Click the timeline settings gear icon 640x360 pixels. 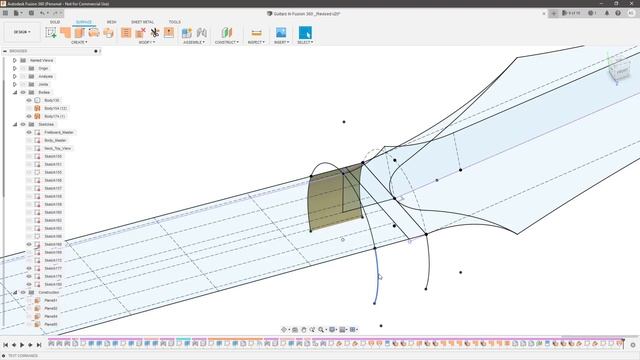click(x=633, y=345)
